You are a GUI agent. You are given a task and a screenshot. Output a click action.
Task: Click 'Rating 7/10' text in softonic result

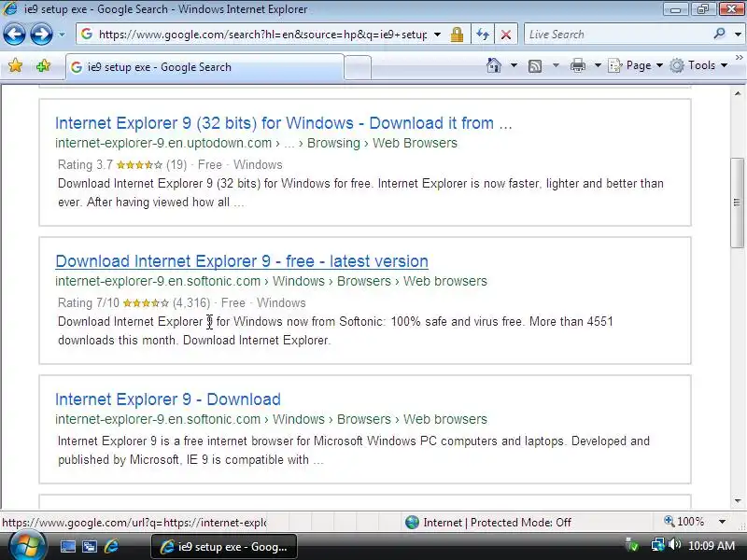pos(89,302)
